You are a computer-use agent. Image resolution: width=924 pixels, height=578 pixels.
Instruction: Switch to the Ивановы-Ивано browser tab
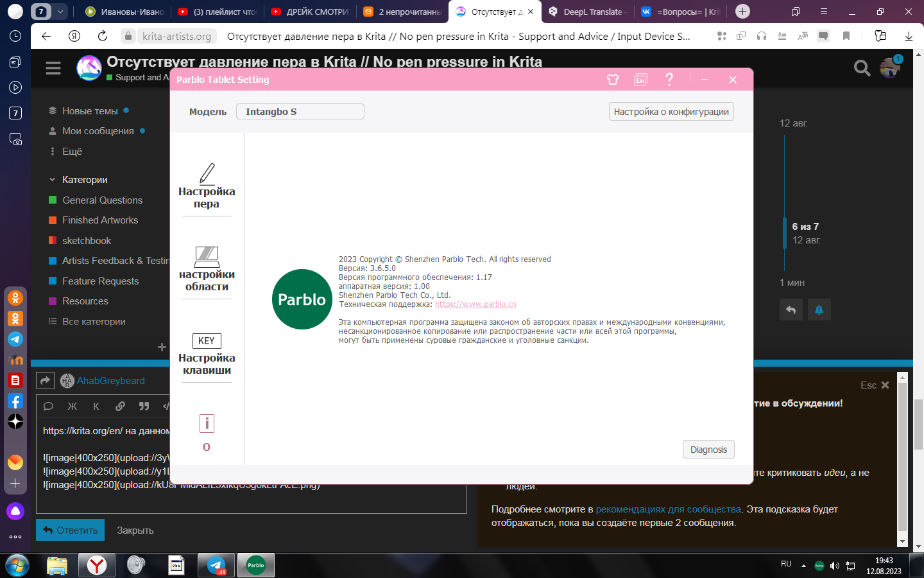124,12
